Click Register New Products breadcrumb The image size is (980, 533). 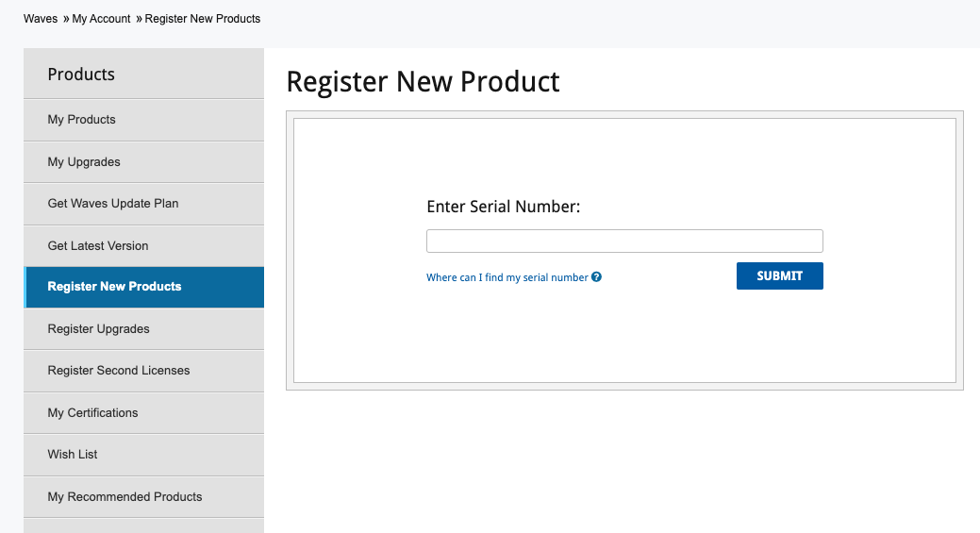[x=203, y=19]
